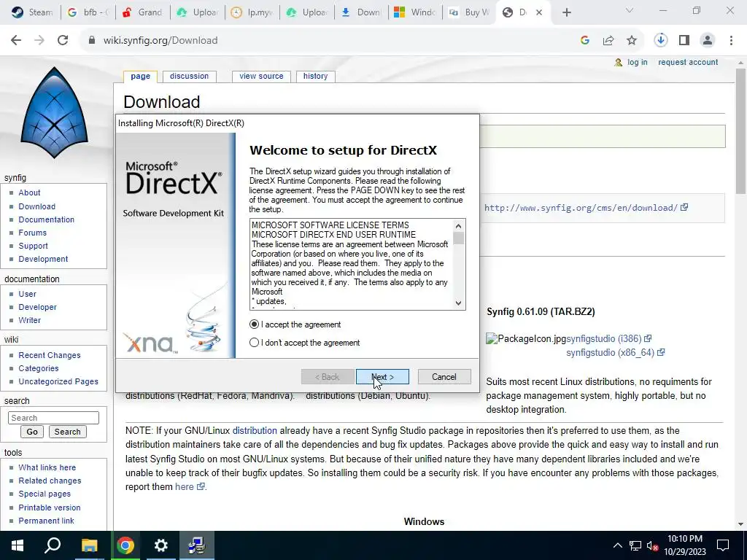The image size is (747, 560).
Task: Close the current synfig Download tab
Action: click(539, 12)
